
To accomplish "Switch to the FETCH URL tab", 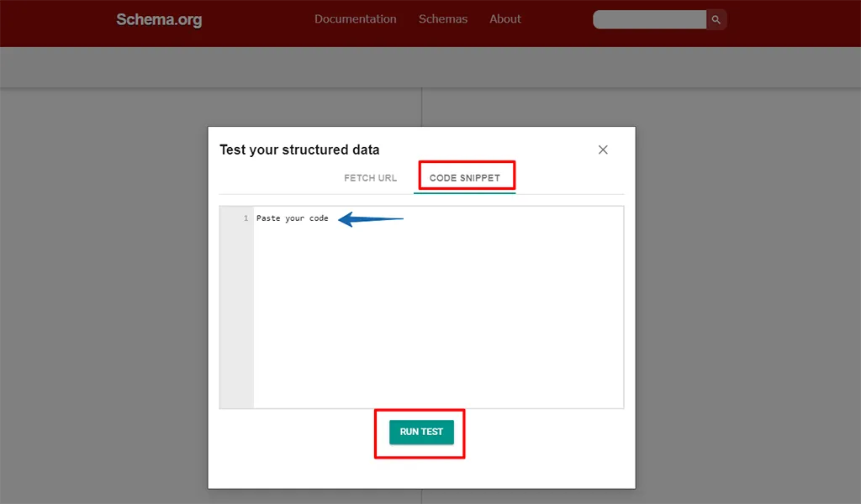I will click(370, 178).
